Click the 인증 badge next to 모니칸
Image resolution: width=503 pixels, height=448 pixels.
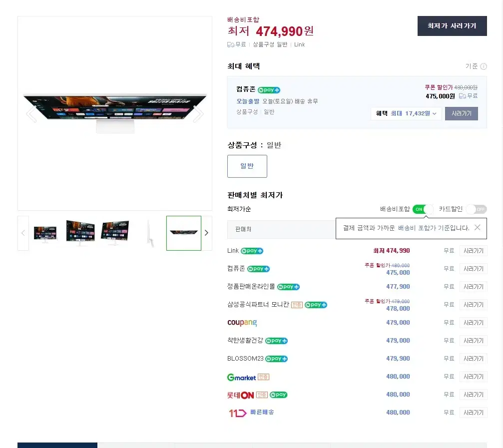pos(297,305)
